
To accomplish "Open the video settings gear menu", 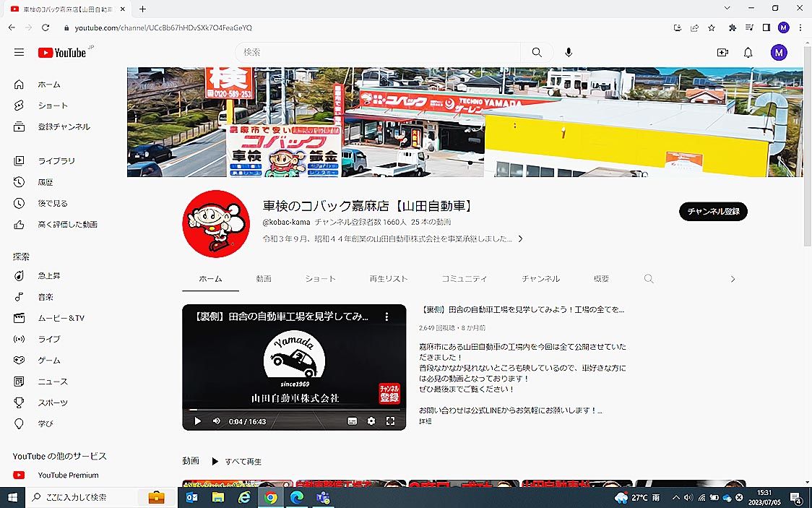I will (x=371, y=421).
